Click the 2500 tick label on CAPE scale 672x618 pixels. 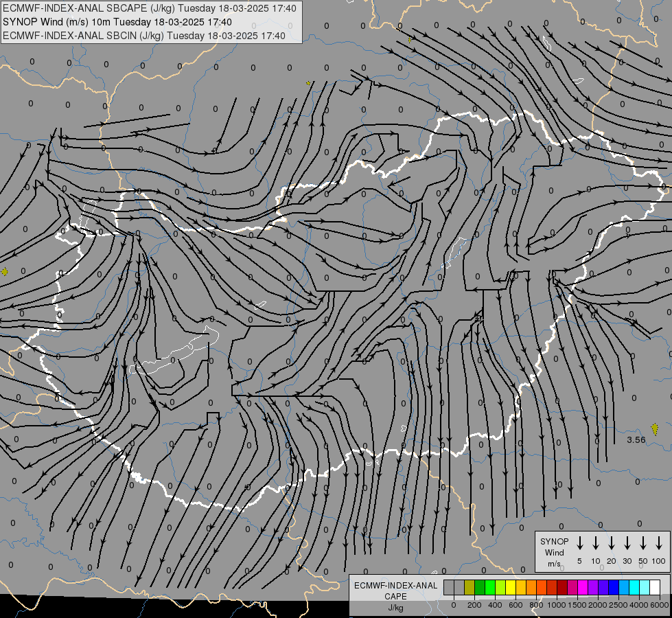point(618,605)
